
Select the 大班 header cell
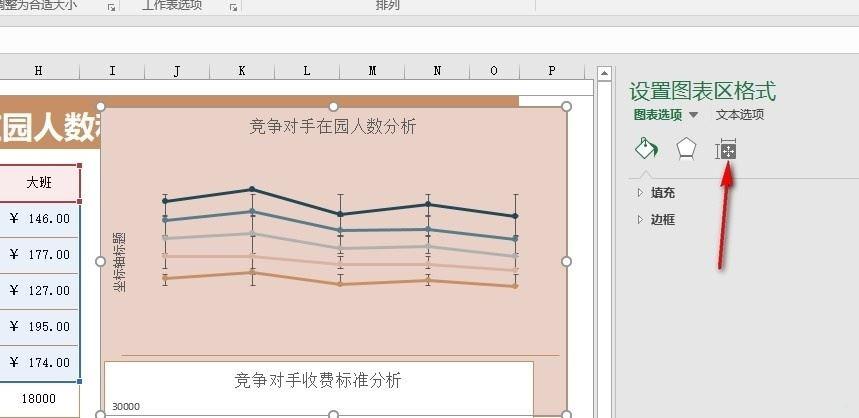[x=39, y=182]
